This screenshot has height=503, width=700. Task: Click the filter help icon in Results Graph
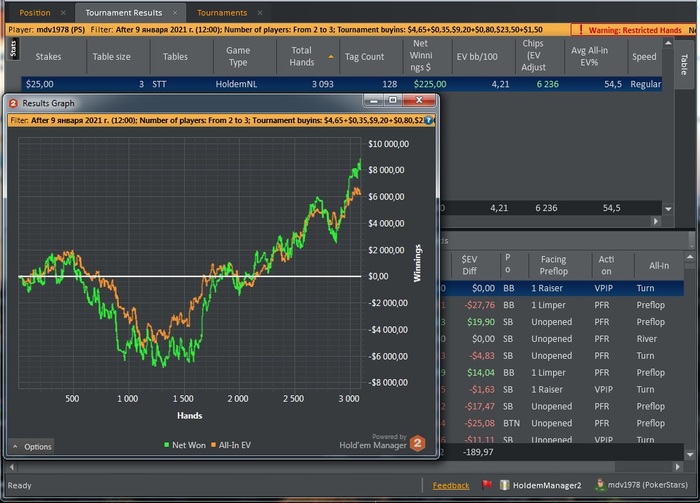pos(428,120)
